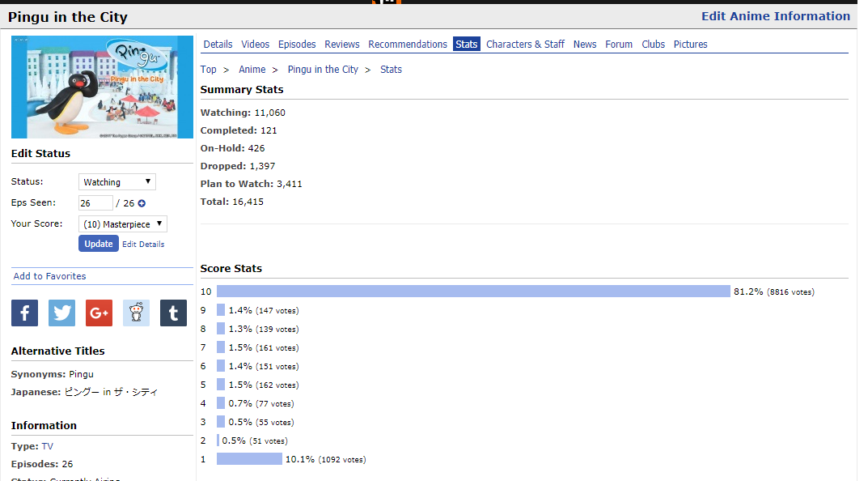
Task: Click Add to Favorites link
Action: pyautogui.click(x=49, y=276)
